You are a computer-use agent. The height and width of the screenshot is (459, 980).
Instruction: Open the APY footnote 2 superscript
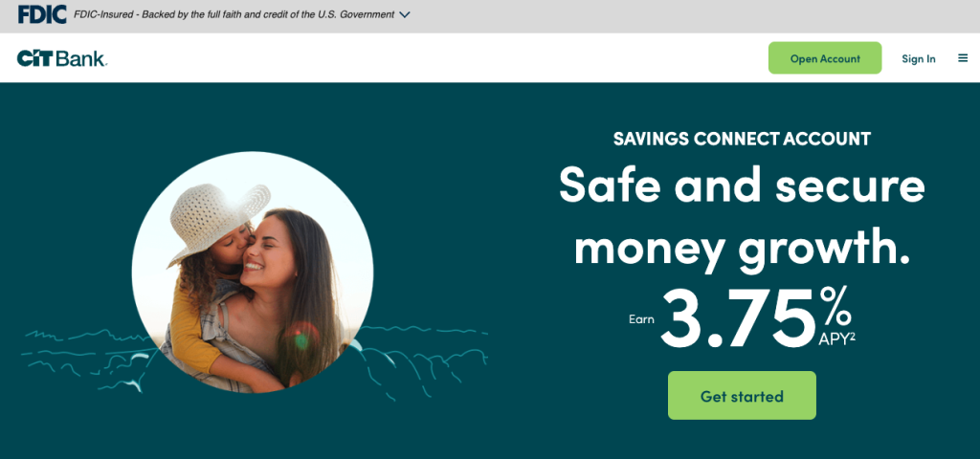[853, 337]
